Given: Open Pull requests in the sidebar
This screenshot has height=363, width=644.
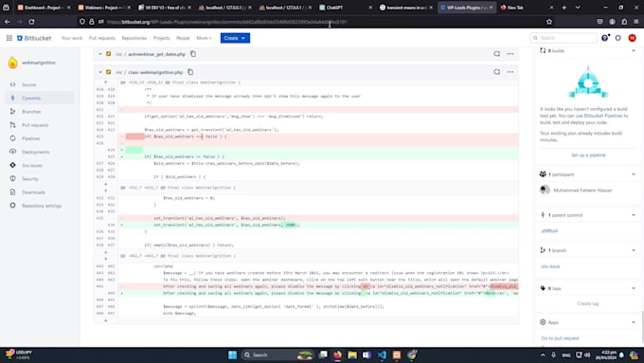Looking at the screenshot, I should pyautogui.click(x=35, y=125).
